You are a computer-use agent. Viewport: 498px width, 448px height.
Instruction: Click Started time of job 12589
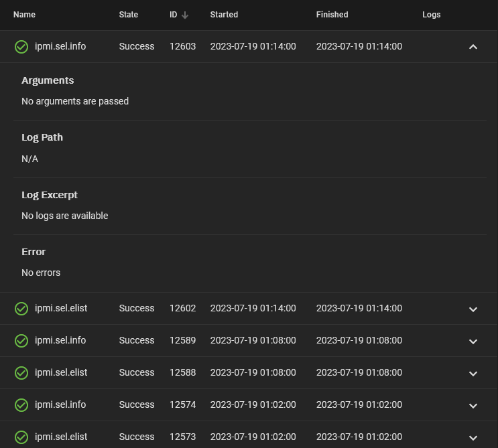253,340
